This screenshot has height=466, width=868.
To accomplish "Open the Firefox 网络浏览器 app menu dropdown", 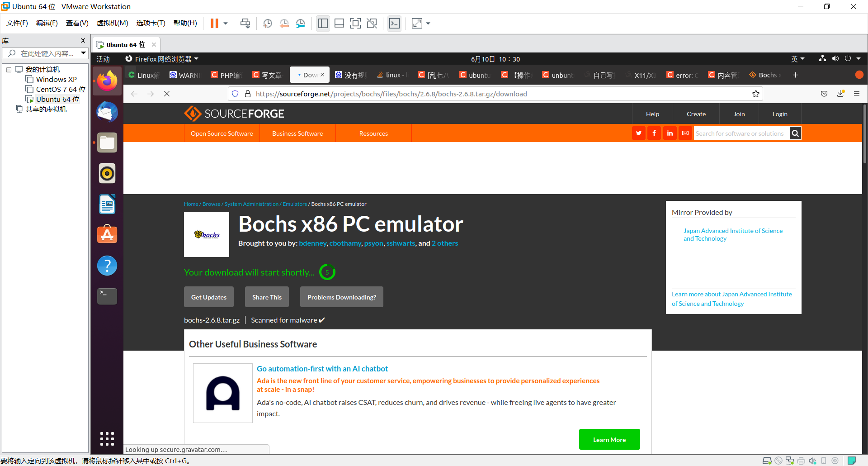I will tap(162, 59).
